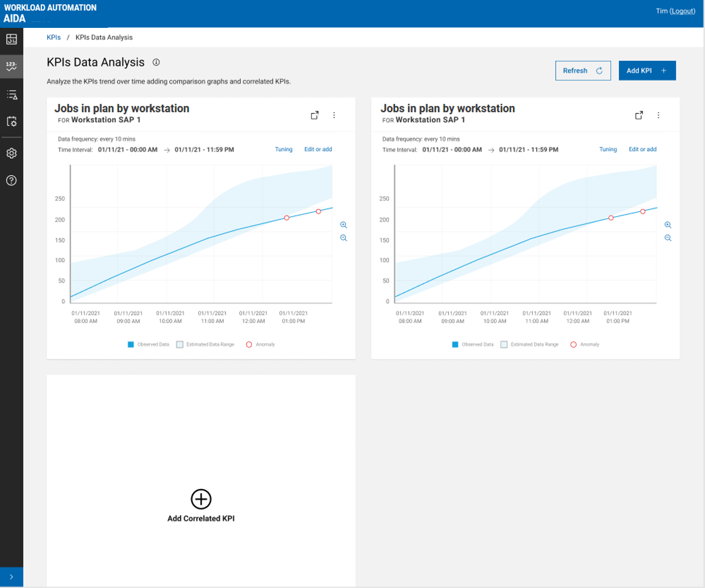The width and height of the screenshot is (705, 588).
Task: Pop out the left chart in new window
Action: coord(315,115)
